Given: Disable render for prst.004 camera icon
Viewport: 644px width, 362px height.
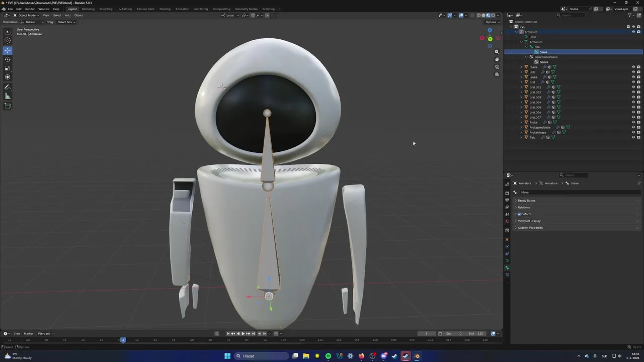Looking at the screenshot, I should [638, 102].
